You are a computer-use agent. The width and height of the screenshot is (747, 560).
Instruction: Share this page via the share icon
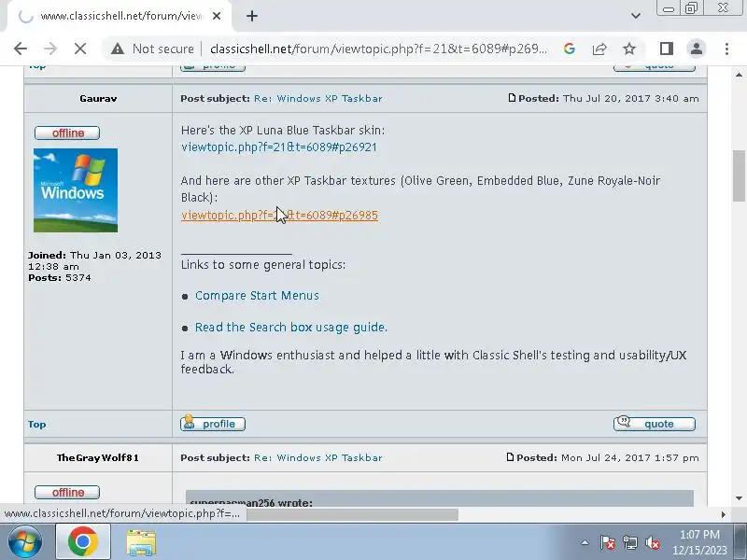(x=599, y=49)
